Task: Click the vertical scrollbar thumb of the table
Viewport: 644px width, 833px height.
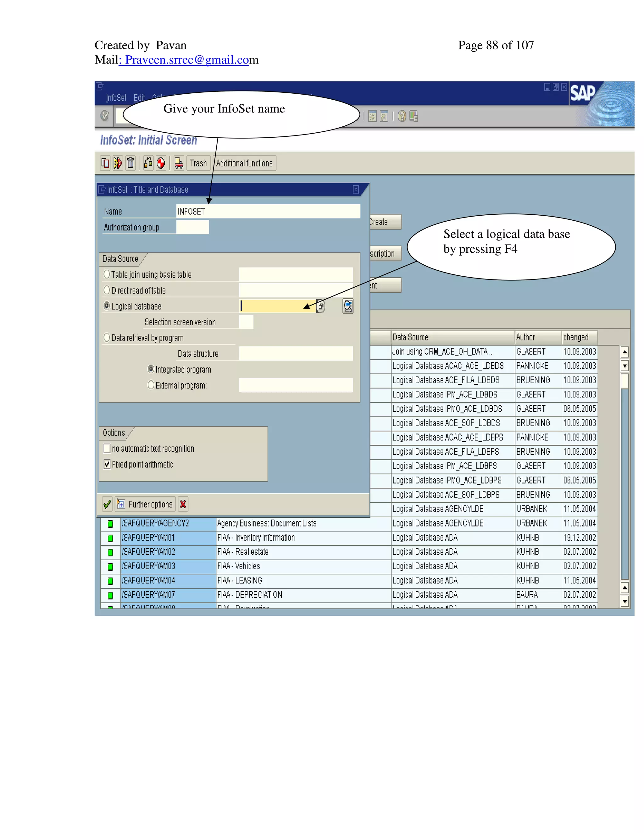Action: [x=625, y=381]
